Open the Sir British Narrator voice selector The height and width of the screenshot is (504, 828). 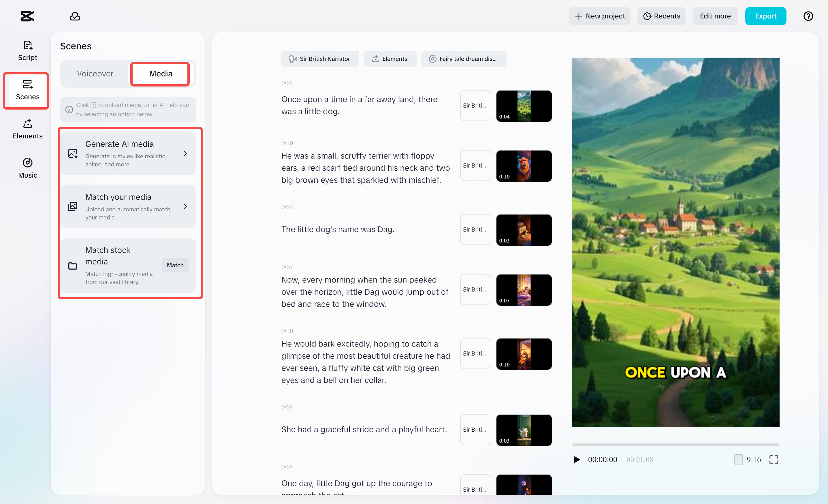[x=320, y=59]
